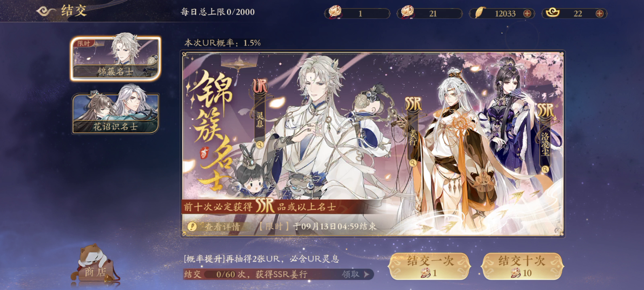Select the 锦簇名士 banner tab
This screenshot has height=290, width=644.
pyautogui.click(x=116, y=58)
